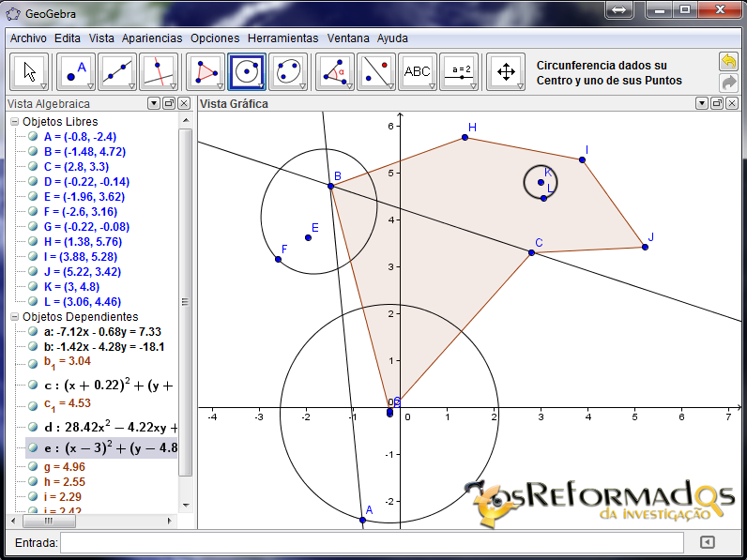Activate the Angle tool
This screenshot has width=747, height=560.
tap(334, 71)
